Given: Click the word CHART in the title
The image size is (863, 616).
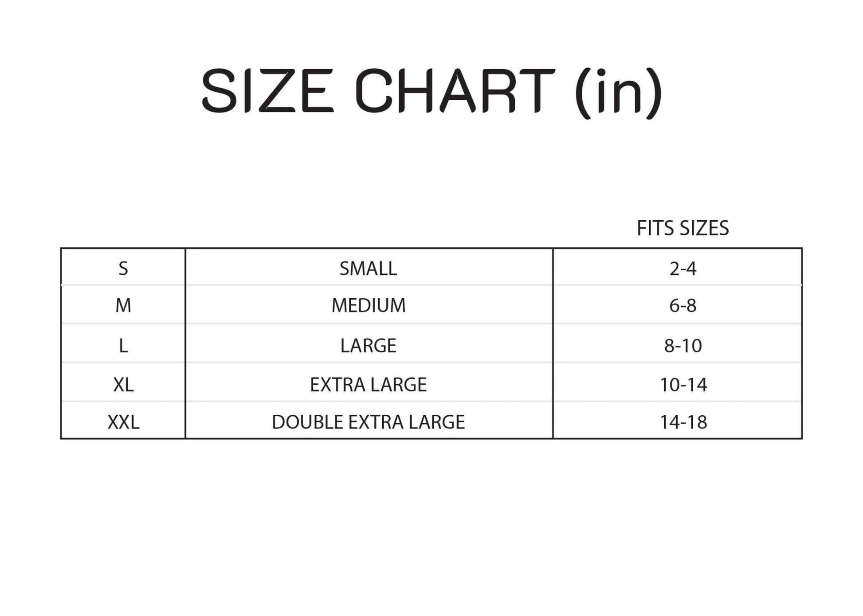Looking at the screenshot, I should click(x=454, y=91).
